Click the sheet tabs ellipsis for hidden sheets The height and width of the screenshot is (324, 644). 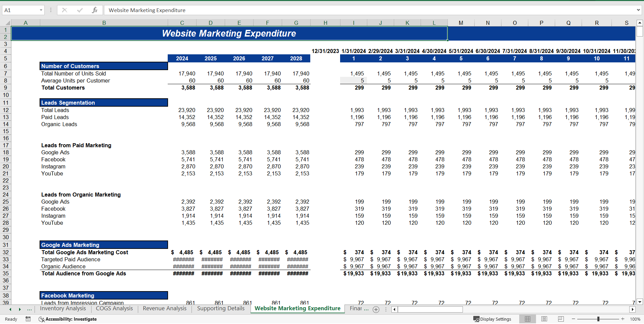(x=30, y=309)
